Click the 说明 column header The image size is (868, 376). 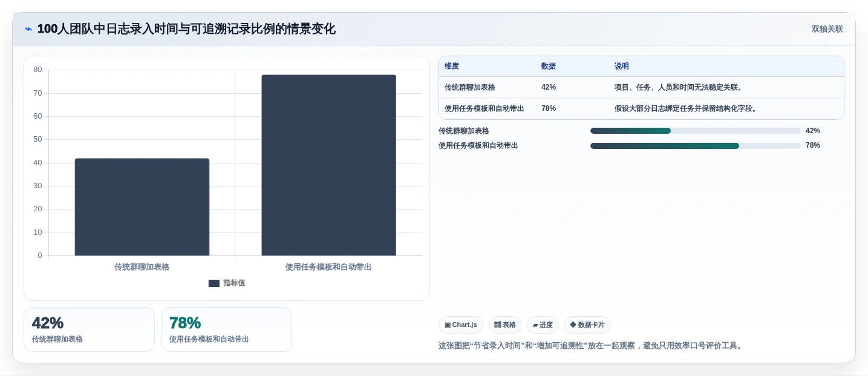(x=622, y=67)
